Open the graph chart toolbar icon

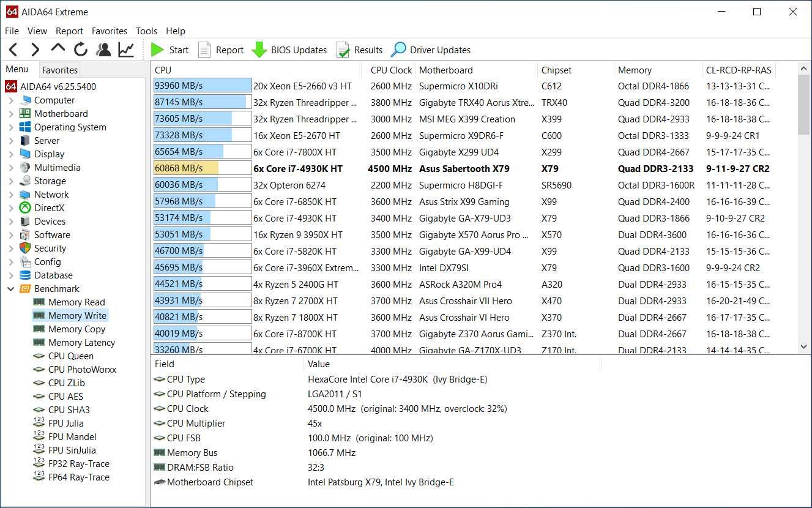click(126, 50)
